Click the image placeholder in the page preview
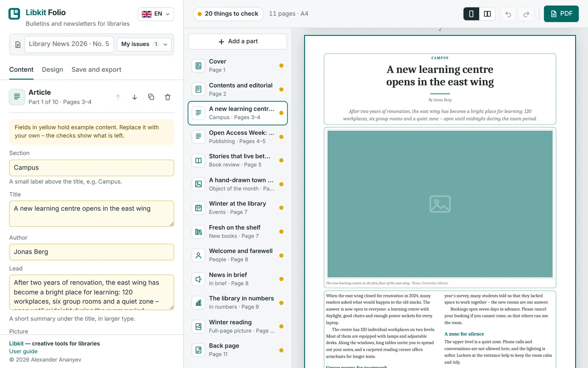Image resolution: width=588 pixels, height=368 pixels. click(x=440, y=204)
